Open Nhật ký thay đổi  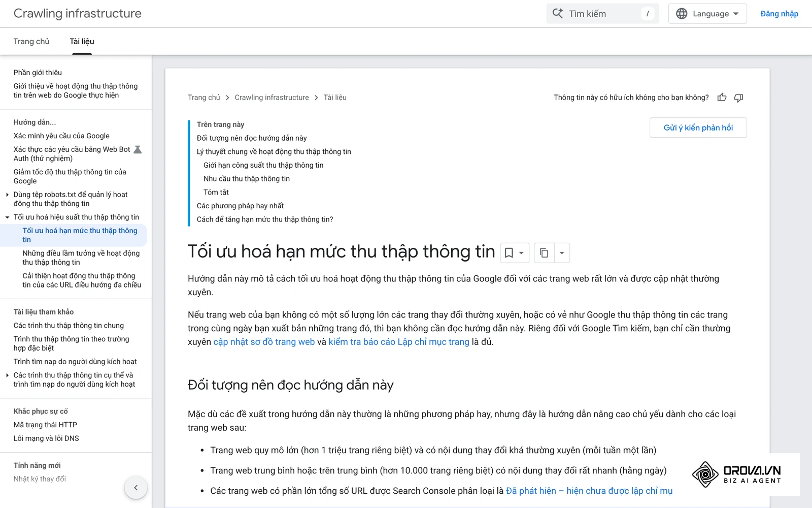click(x=40, y=479)
